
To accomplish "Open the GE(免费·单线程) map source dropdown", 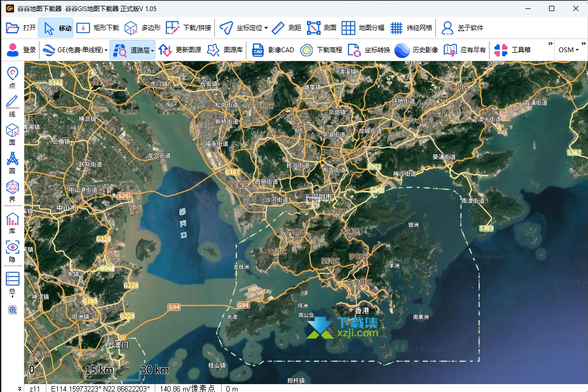I will point(75,50).
